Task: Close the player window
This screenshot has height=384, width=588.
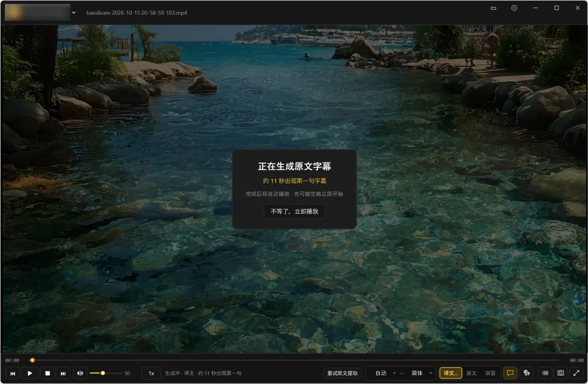Action: click(578, 8)
